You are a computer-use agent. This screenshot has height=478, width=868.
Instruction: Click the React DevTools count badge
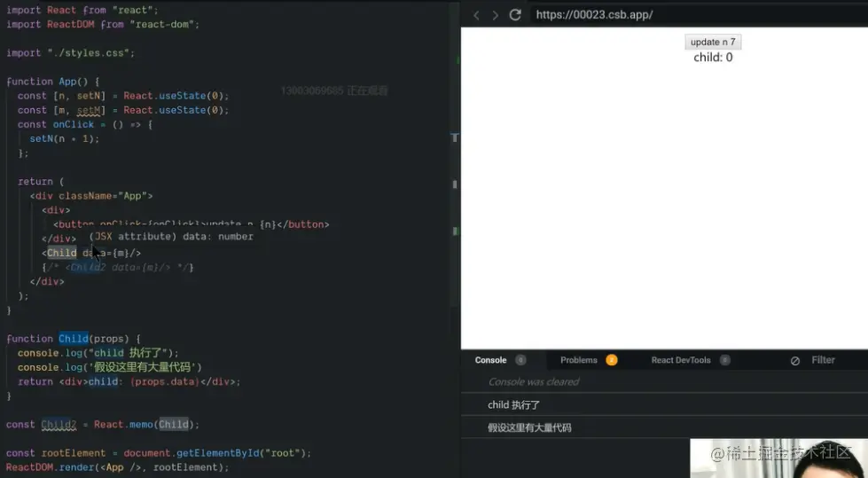[x=724, y=360]
